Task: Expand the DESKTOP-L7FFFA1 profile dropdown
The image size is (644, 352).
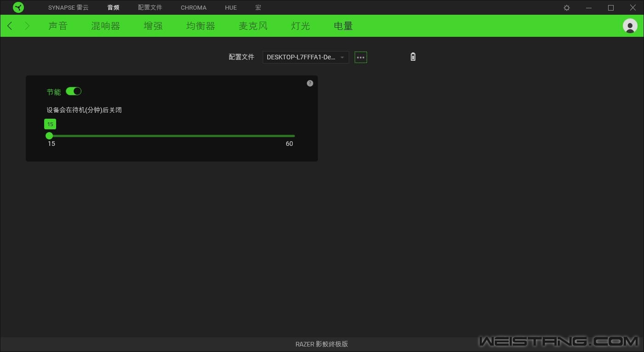Action: click(x=305, y=57)
